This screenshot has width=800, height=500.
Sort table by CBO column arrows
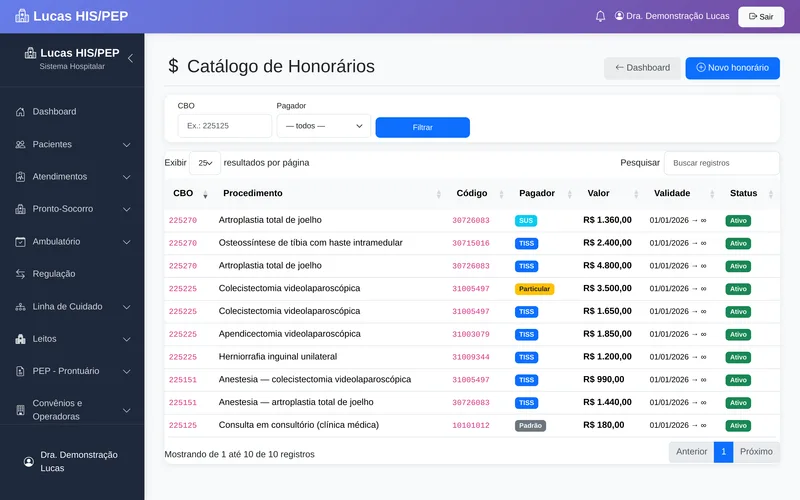click(205, 194)
